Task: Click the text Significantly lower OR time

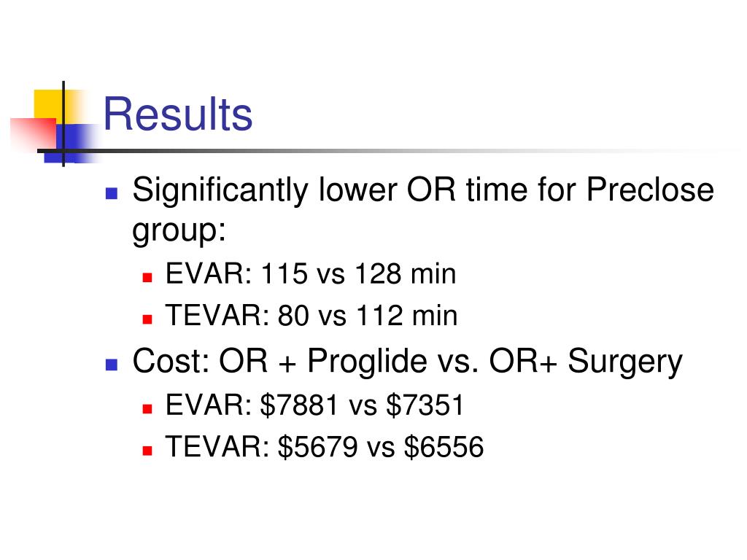Action: pyautogui.click(x=329, y=190)
